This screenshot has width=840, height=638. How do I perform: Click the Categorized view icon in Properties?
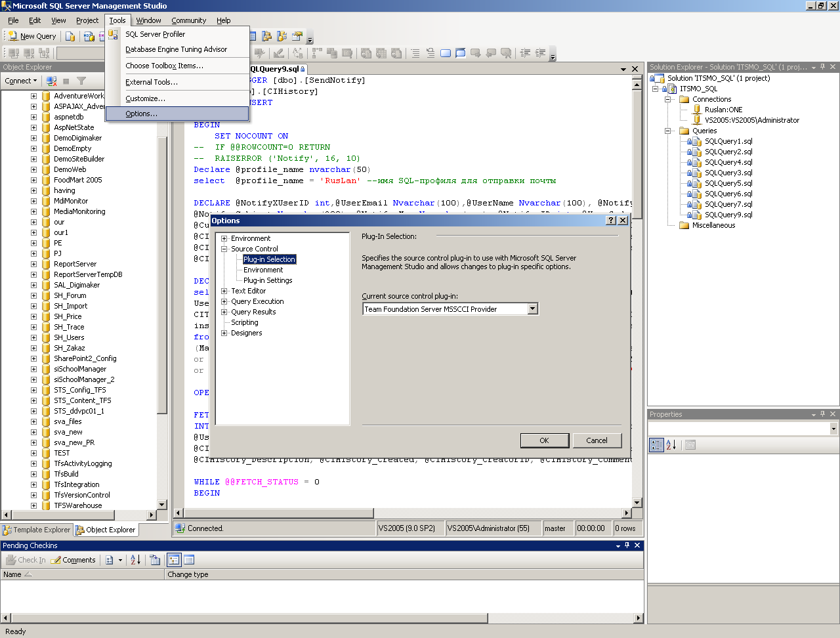point(656,444)
